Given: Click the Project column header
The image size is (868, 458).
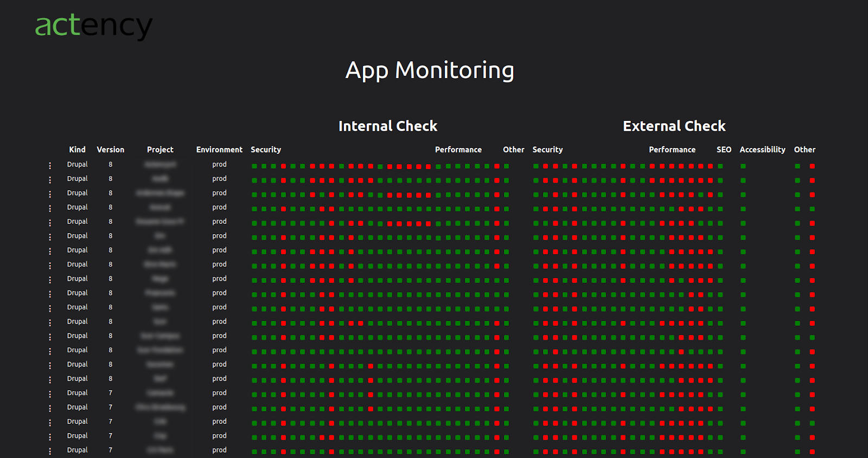Looking at the screenshot, I should pyautogui.click(x=160, y=150).
